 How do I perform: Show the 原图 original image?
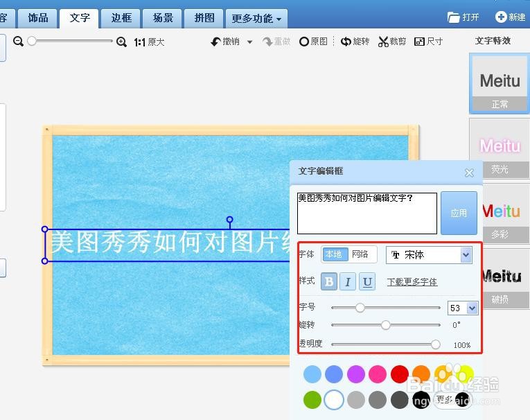(313, 42)
